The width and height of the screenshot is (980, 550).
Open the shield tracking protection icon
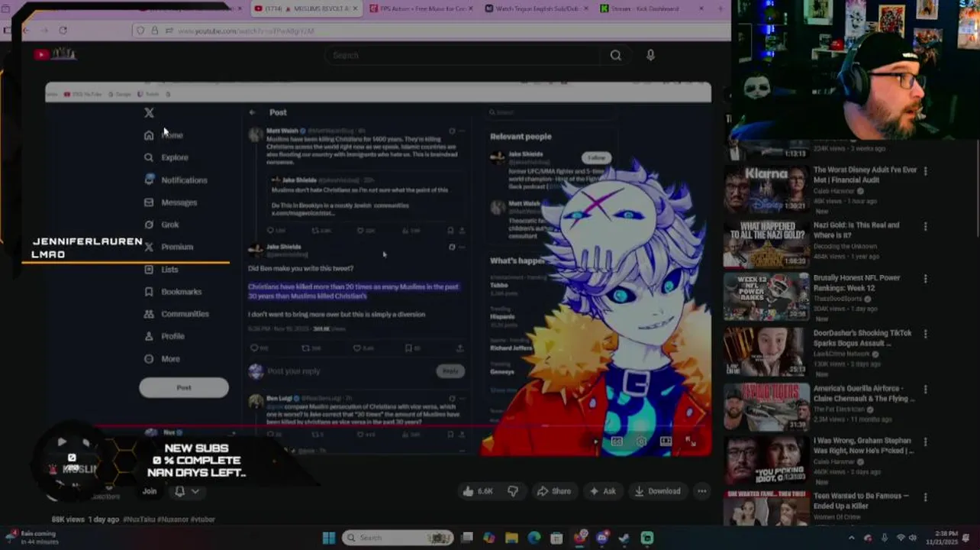(140, 31)
